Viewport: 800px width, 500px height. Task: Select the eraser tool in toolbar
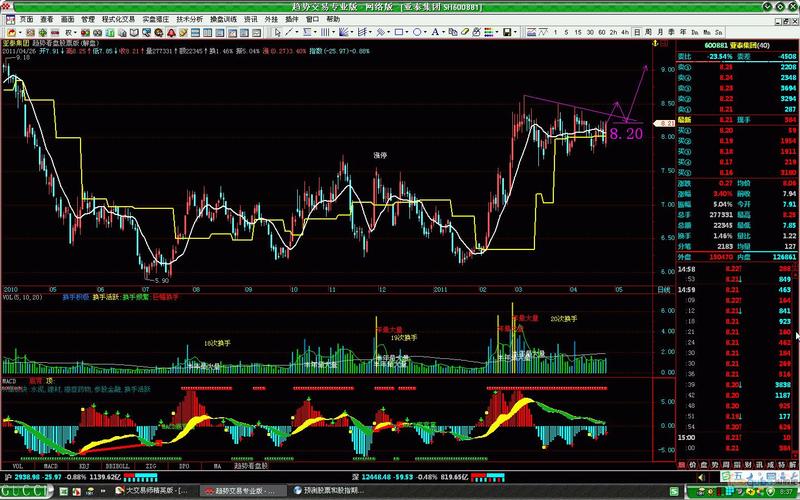[465, 32]
